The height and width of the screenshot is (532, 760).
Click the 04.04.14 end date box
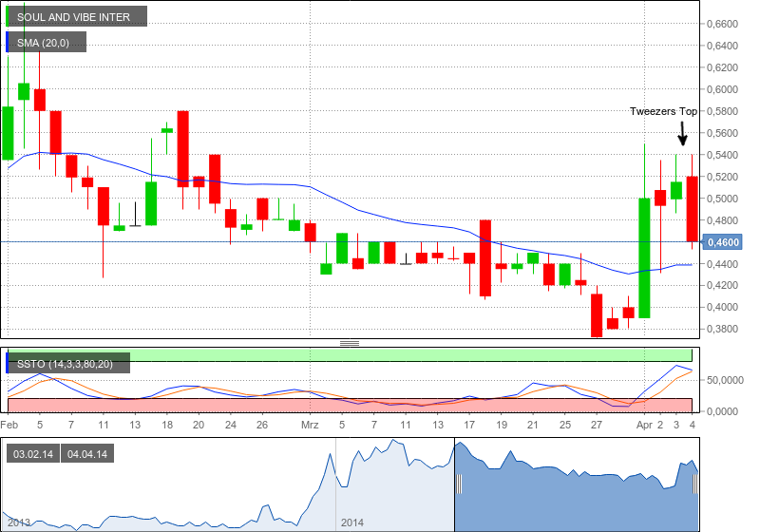point(87,454)
